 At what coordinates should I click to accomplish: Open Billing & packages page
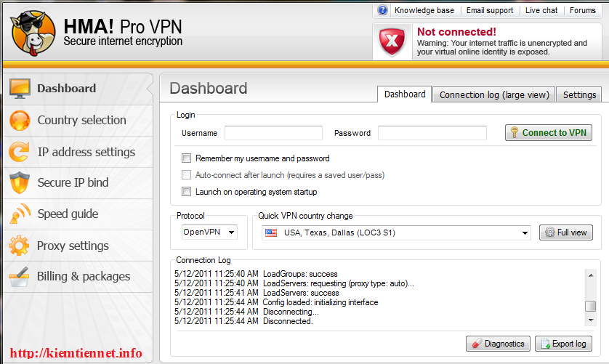(x=78, y=277)
